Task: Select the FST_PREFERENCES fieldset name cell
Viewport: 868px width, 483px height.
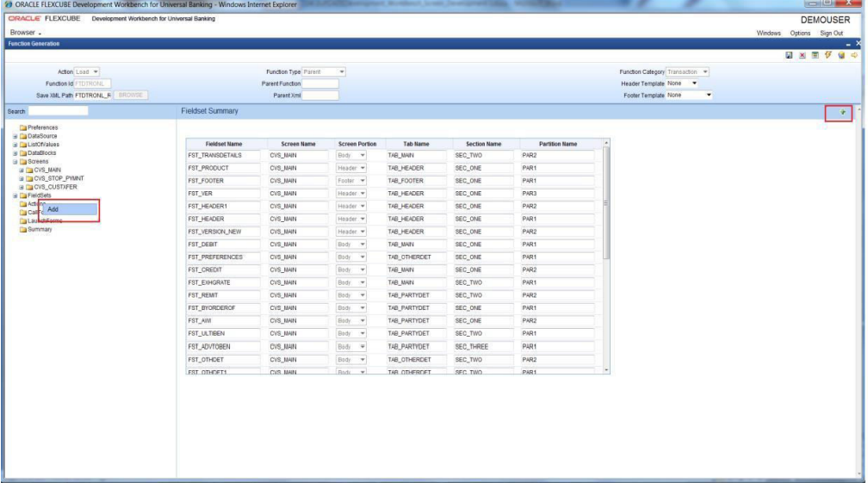Action: click(224, 257)
